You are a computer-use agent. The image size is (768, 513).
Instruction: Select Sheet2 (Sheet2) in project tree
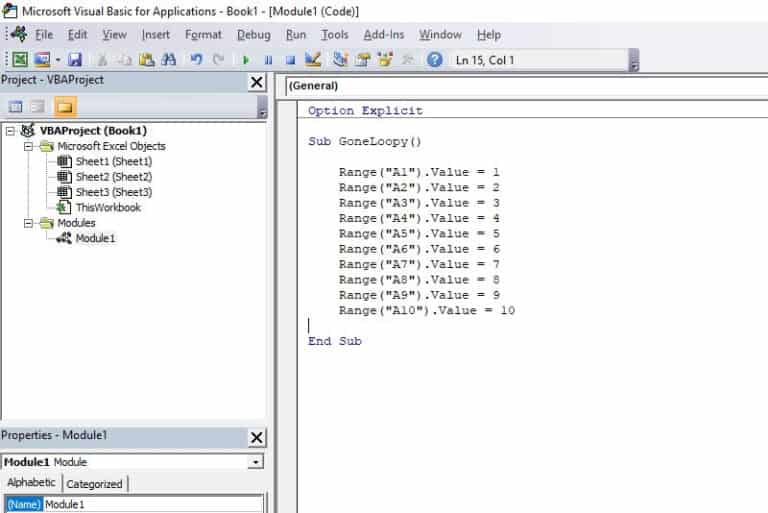[114, 177]
